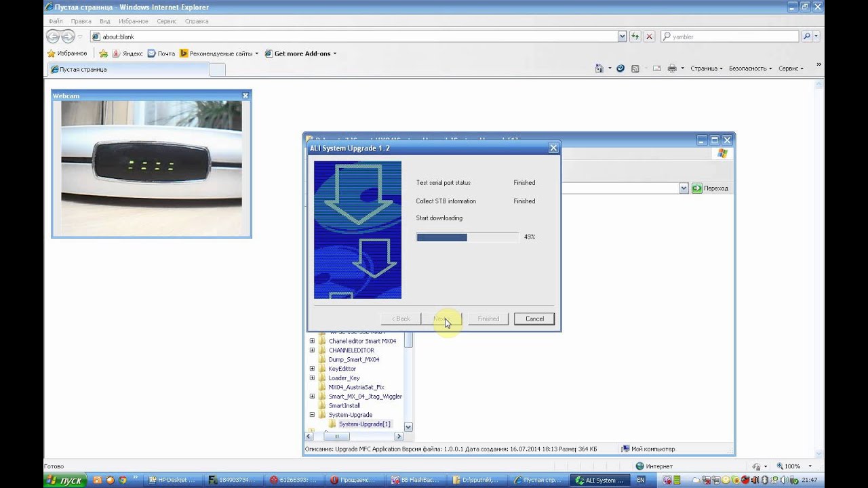The height and width of the screenshot is (488, 868).
Task: Open a new blank tab
Action: click(x=218, y=69)
